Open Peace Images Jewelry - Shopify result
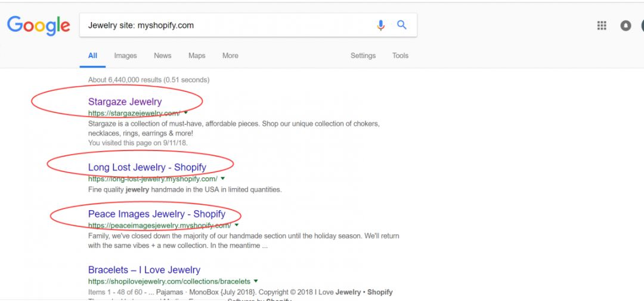644x301 pixels. tap(157, 214)
